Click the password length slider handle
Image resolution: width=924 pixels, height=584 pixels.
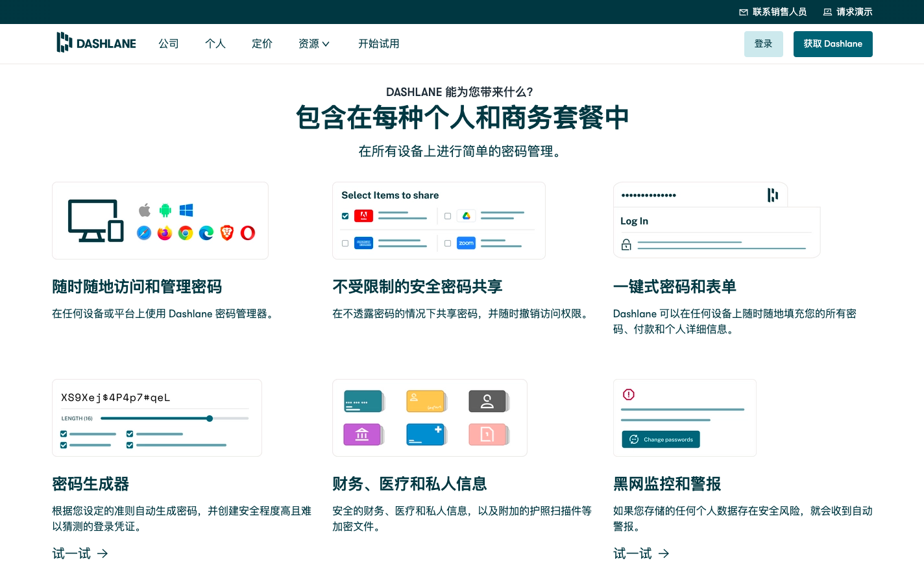(x=210, y=419)
